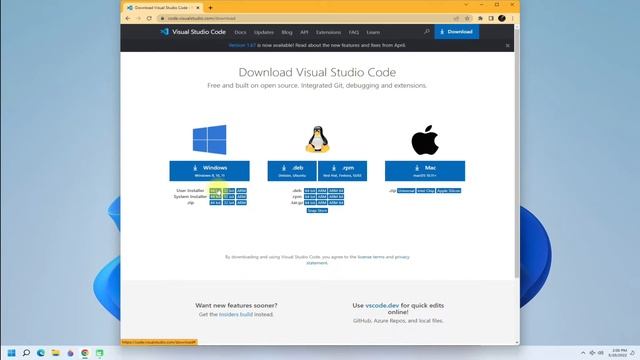Select Mac .zip Apple Silicon build

pos(449,191)
